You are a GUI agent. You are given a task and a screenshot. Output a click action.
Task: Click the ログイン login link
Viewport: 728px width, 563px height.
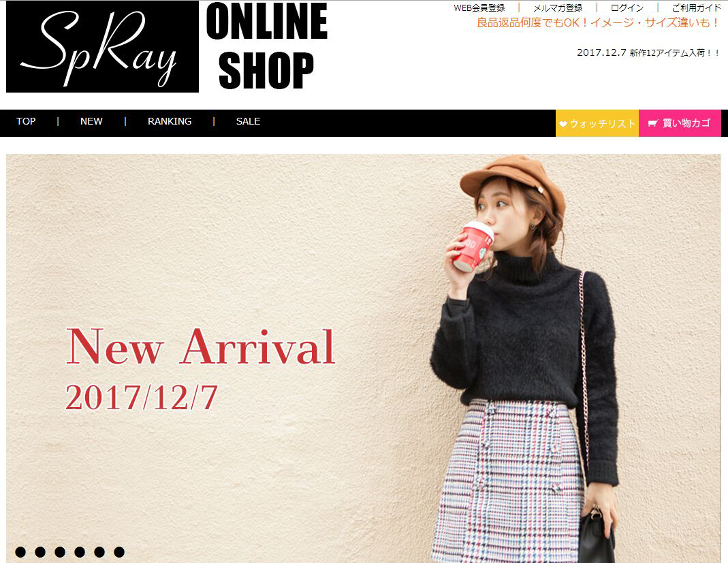pyautogui.click(x=627, y=8)
